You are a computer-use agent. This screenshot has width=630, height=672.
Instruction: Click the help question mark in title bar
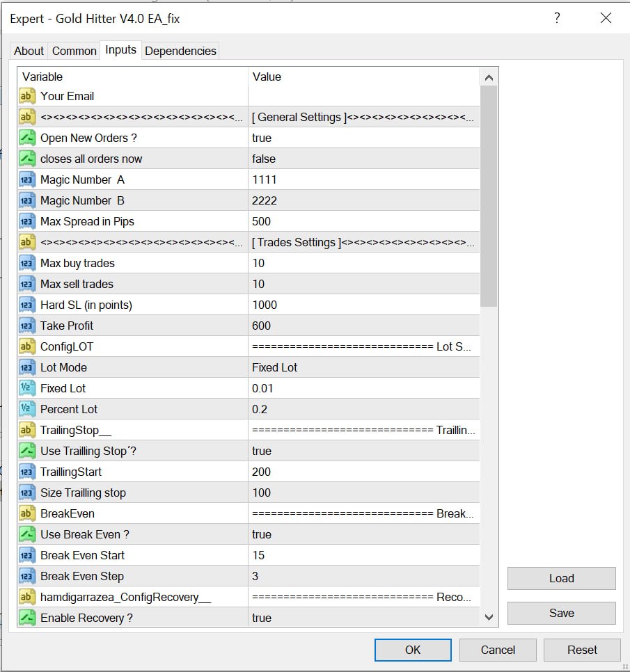(557, 19)
